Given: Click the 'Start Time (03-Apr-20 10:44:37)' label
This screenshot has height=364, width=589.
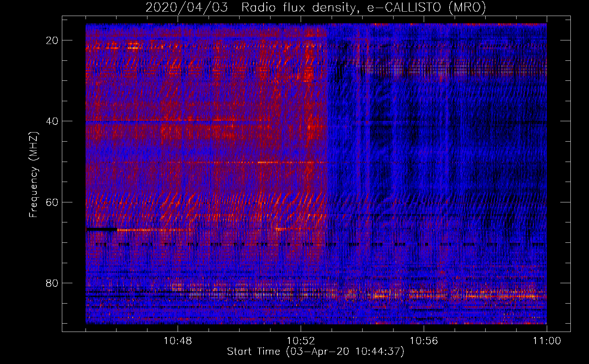Looking at the screenshot, I should (x=316, y=352).
